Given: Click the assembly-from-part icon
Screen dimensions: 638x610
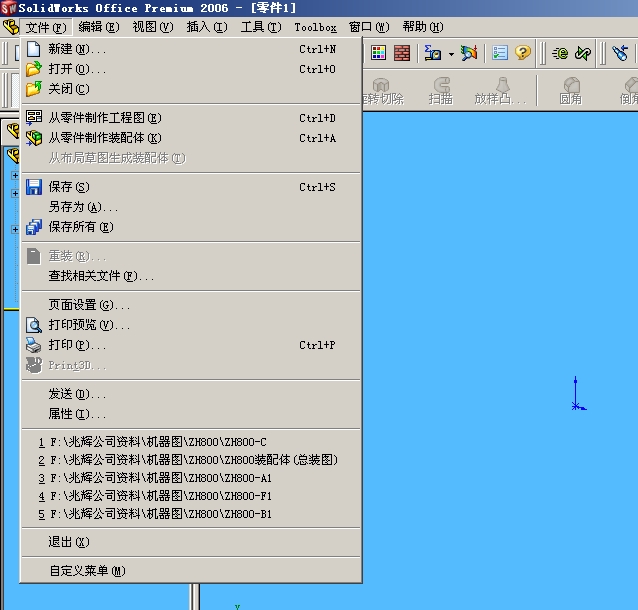Looking at the screenshot, I should pyautogui.click(x=34, y=138).
